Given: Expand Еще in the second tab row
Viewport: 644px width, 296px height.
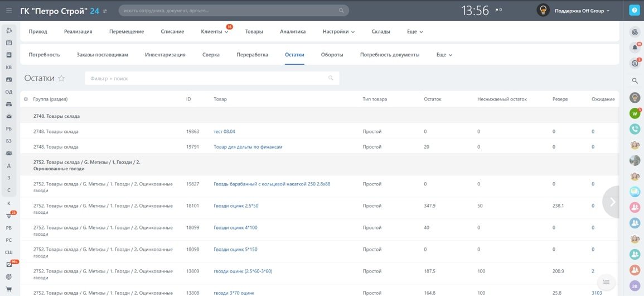Looking at the screenshot, I should point(444,55).
